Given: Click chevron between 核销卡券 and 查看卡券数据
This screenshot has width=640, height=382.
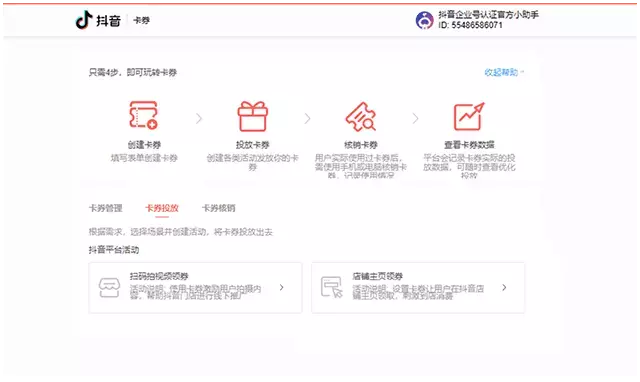Looking at the screenshot, I should click(416, 118).
